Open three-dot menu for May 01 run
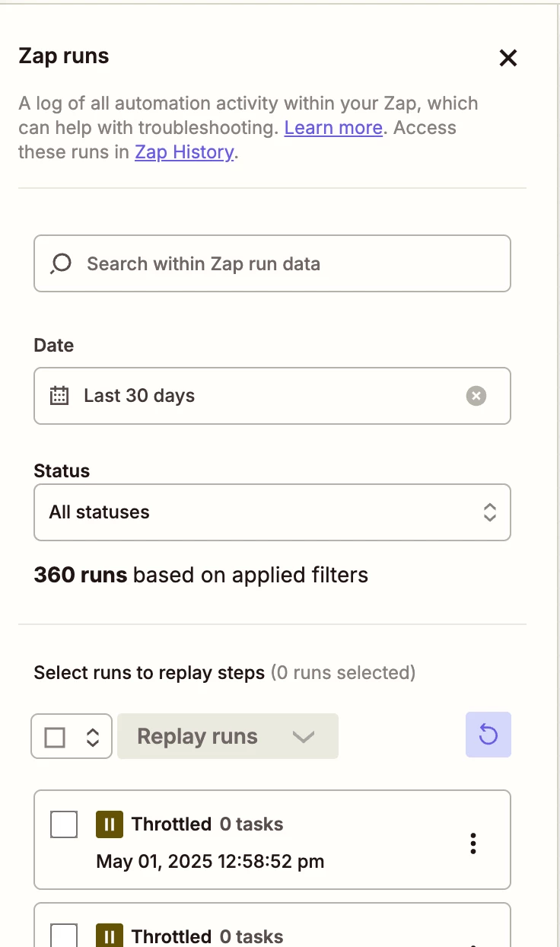560x947 pixels. coord(473,843)
